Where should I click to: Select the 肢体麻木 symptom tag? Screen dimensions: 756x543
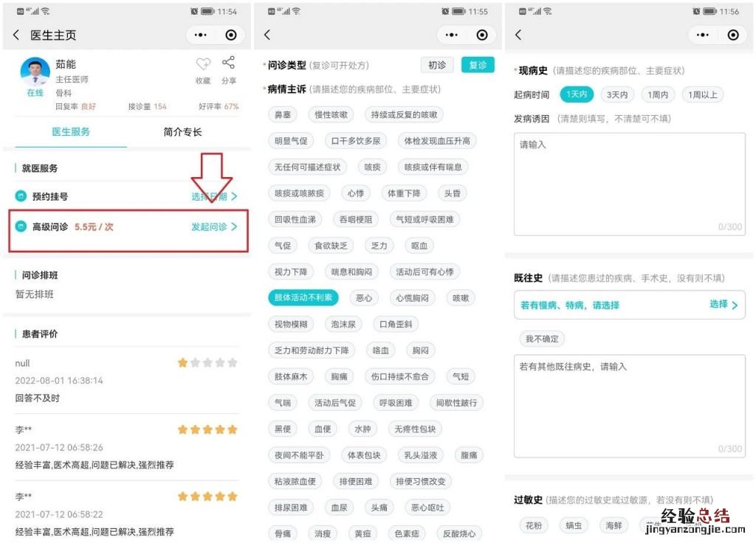click(x=291, y=376)
